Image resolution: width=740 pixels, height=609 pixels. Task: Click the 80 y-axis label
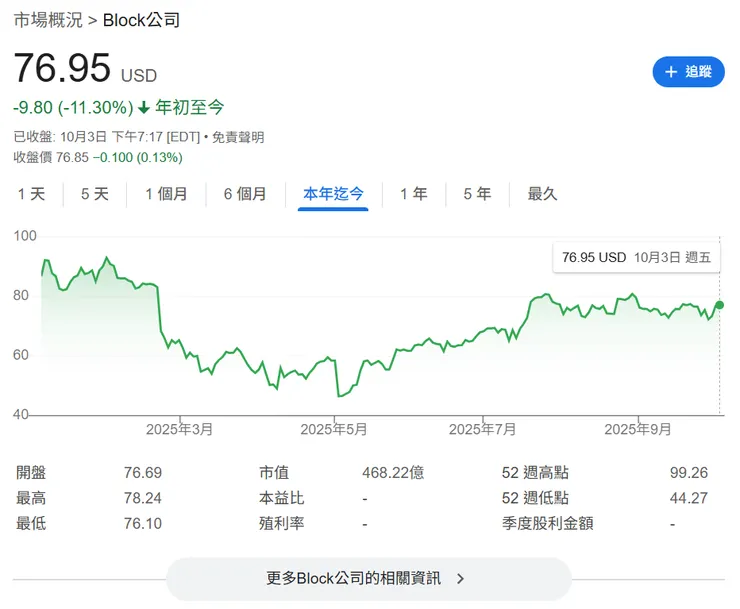coord(21,296)
